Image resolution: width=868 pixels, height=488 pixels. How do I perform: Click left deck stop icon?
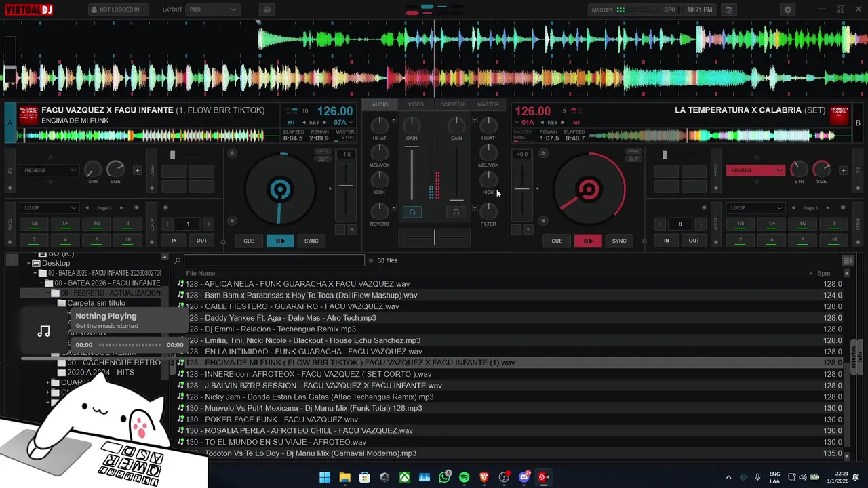[x=232, y=220]
